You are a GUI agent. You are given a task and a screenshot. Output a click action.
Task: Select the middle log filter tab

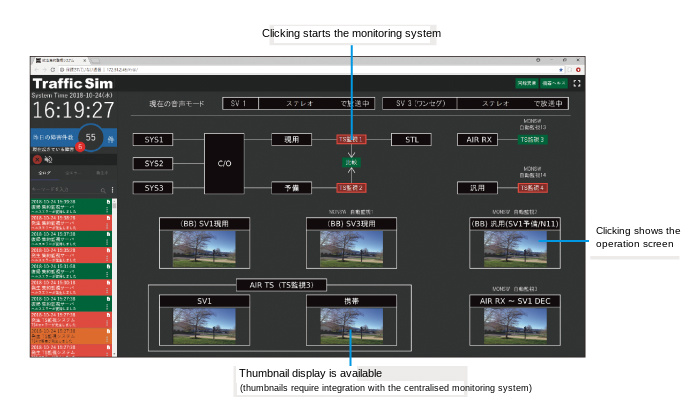coord(72,173)
